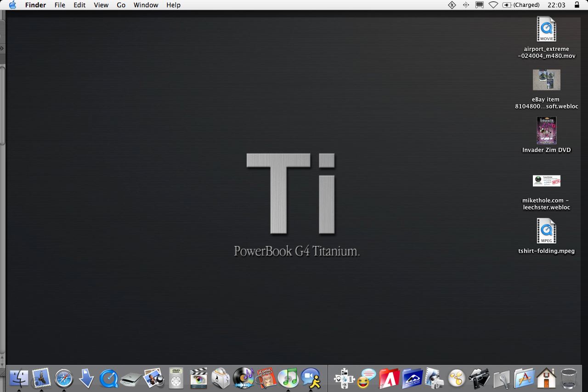Image resolution: width=588 pixels, height=392 pixels.
Task: Open the Go menu
Action: click(121, 5)
